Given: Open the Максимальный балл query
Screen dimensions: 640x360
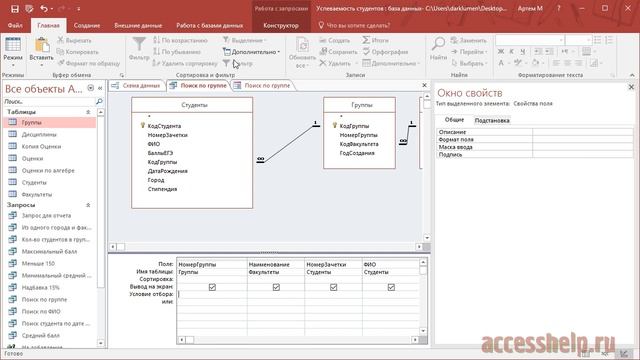Looking at the screenshot, I should 49,251.
